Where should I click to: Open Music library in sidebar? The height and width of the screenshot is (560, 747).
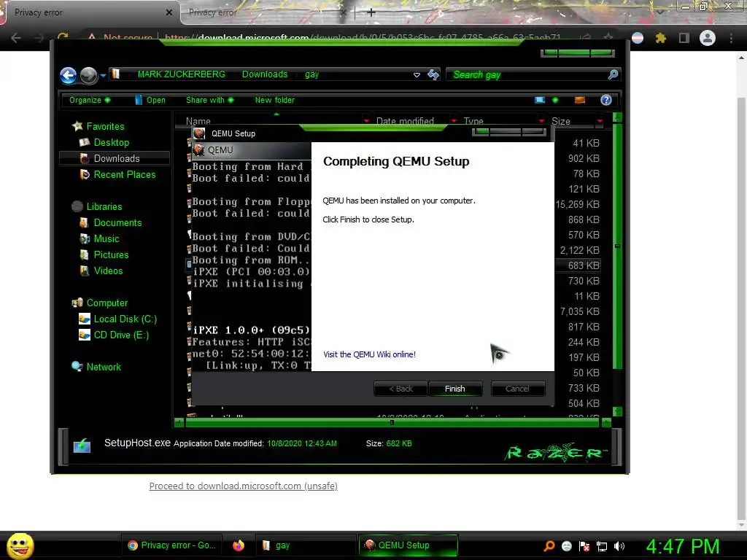107,239
